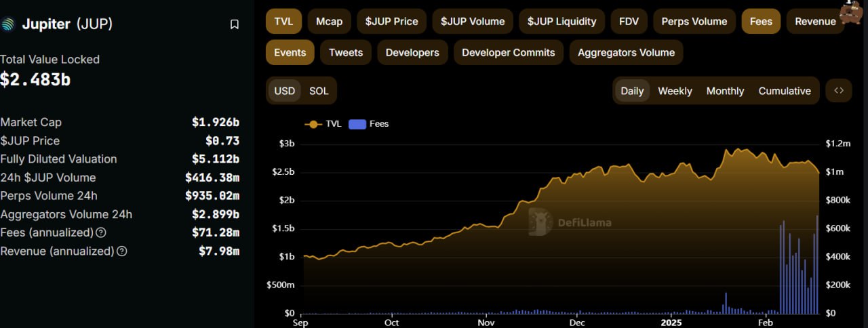Click the $3b y-axis label
The width and height of the screenshot is (868, 328).
coord(287,144)
